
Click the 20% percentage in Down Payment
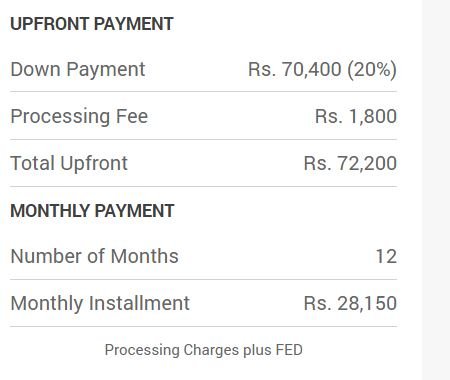[x=372, y=70]
